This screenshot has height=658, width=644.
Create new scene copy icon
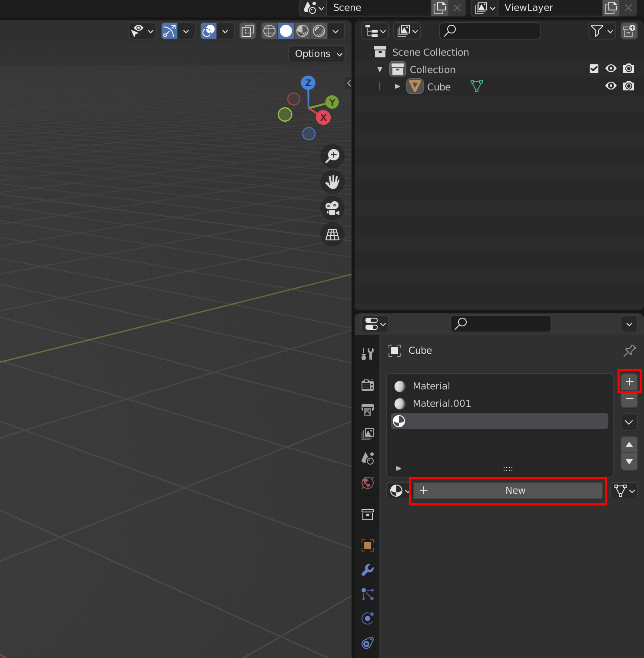(x=440, y=7)
